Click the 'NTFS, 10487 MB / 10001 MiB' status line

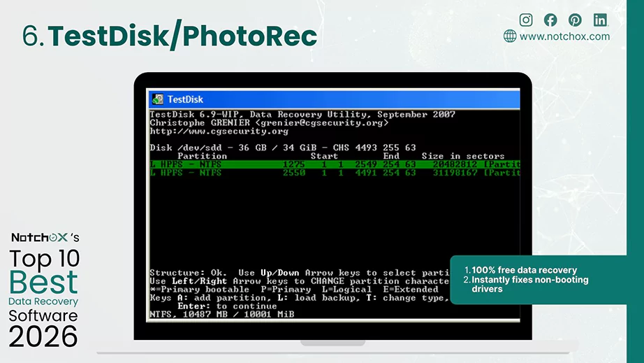tap(222, 314)
